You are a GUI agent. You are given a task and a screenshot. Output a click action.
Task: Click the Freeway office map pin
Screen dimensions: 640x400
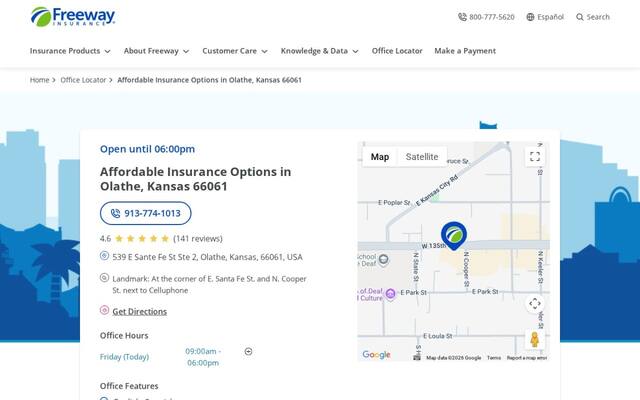pyautogui.click(x=454, y=236)
